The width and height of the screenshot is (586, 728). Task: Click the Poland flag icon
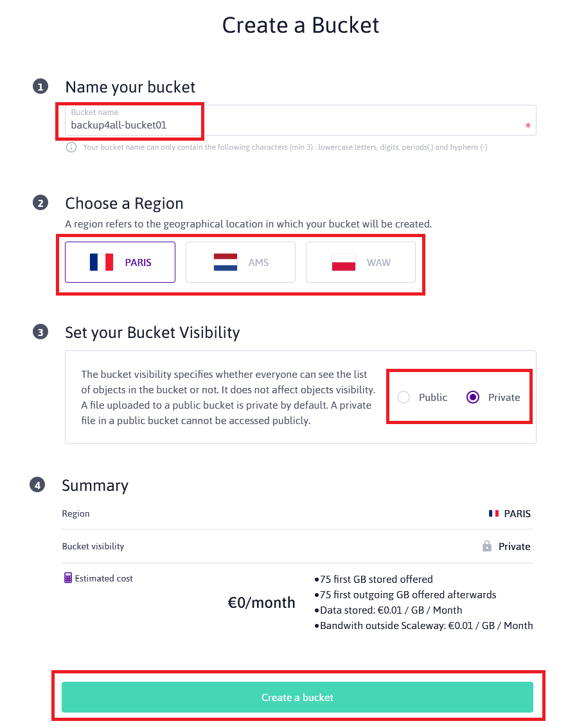344,262
